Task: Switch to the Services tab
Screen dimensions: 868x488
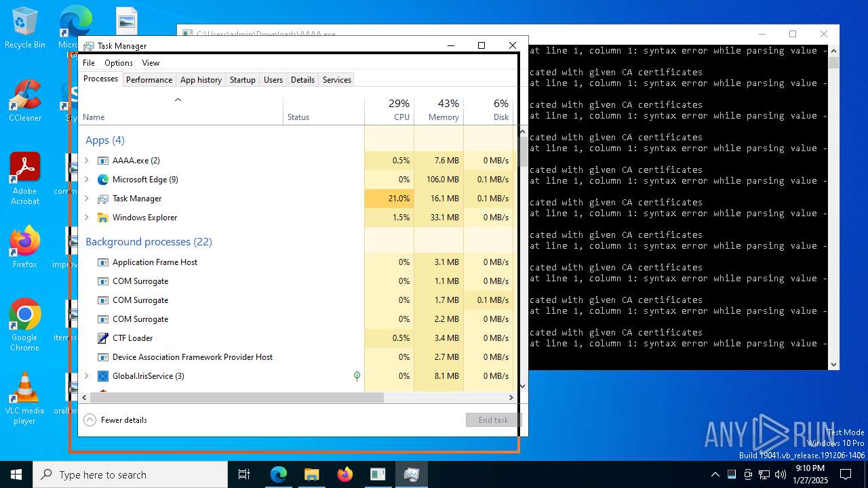Action: (x=337, y=79)
